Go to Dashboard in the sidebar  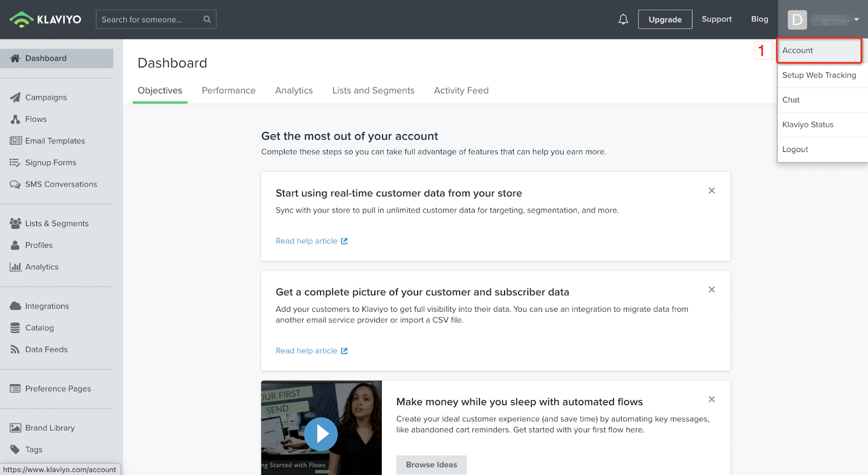(56, 59)
